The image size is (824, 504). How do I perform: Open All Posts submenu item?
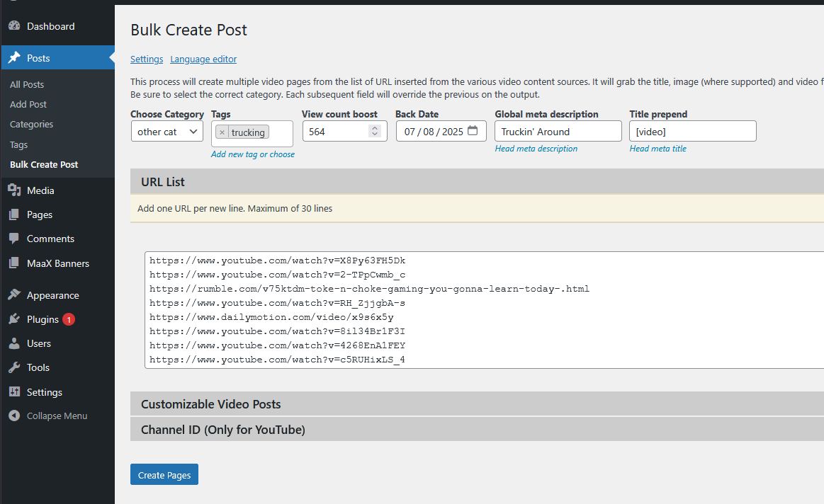(x=27, y=84)
